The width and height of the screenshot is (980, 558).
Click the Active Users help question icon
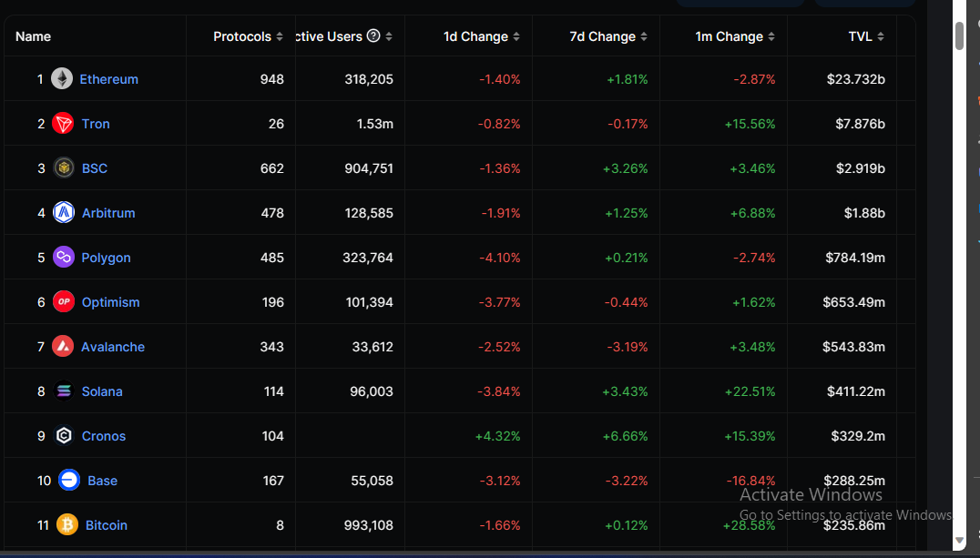point(373,36)
